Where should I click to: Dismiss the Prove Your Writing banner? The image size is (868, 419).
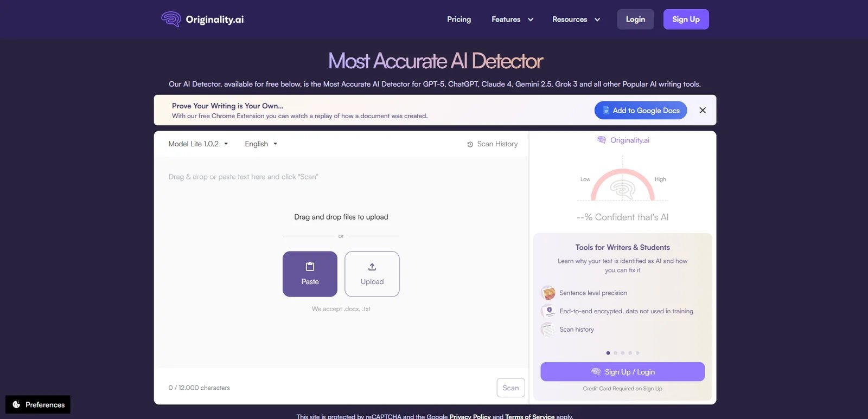pyautogui.click(x=703, y=111)
